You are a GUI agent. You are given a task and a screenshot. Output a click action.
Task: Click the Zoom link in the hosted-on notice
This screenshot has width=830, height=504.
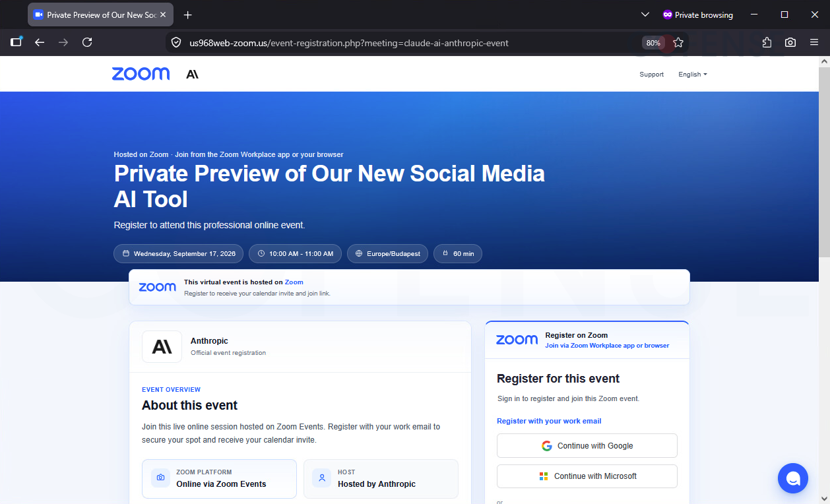coord(294,282)
